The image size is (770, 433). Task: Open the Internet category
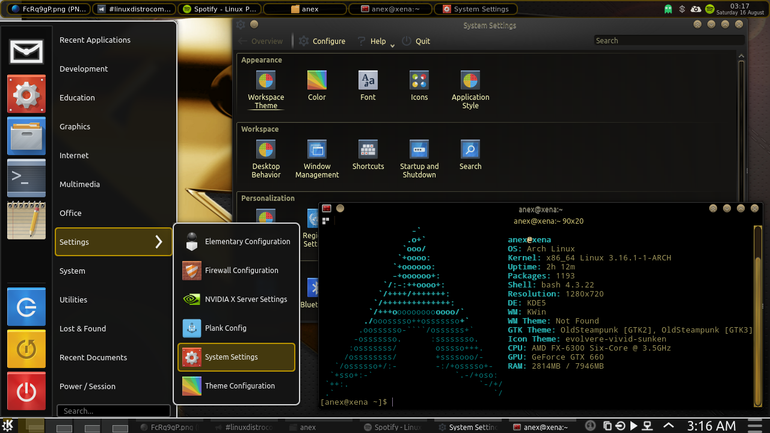pyautogui.click(x=113, y=155)
